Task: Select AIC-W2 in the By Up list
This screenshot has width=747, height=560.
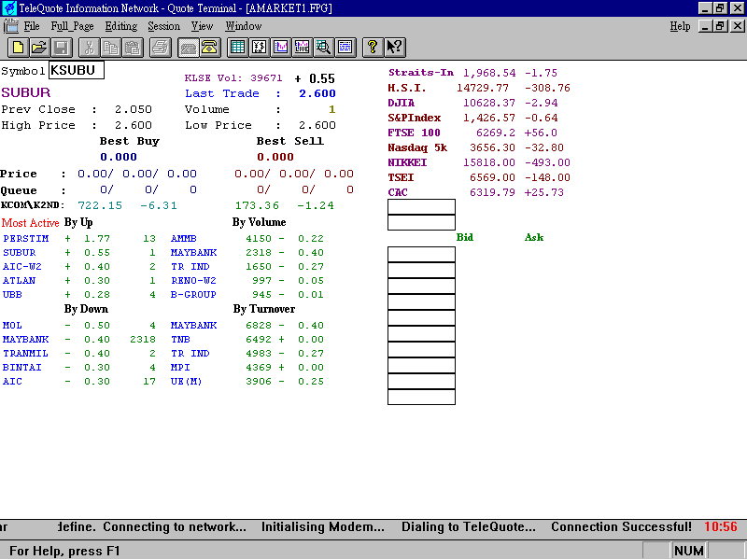Action: pos(22,267)
